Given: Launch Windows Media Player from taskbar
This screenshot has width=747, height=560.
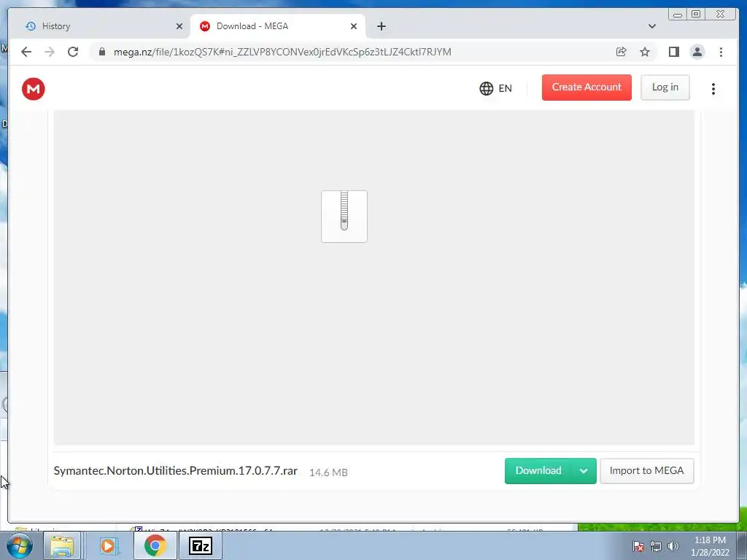Looking at the screenshot, I should point(108,545).
